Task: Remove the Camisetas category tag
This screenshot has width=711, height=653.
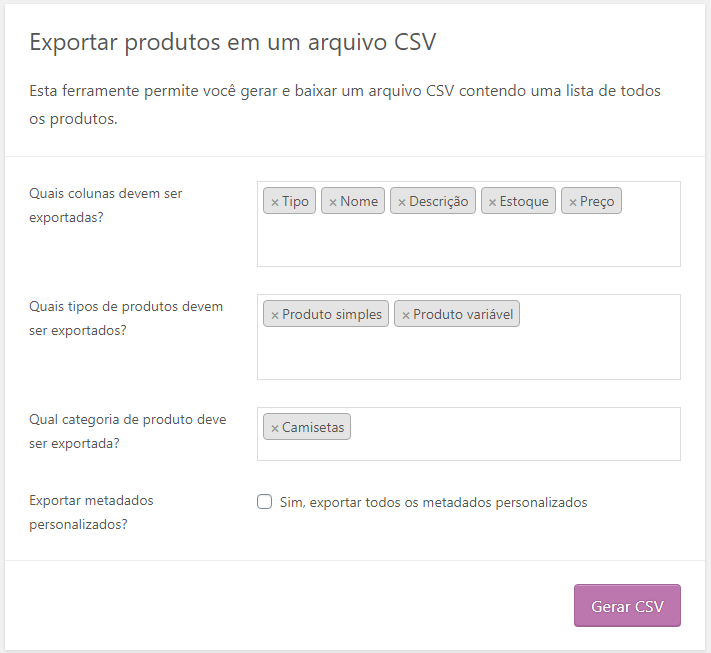Action: click(x=275, y=428)
